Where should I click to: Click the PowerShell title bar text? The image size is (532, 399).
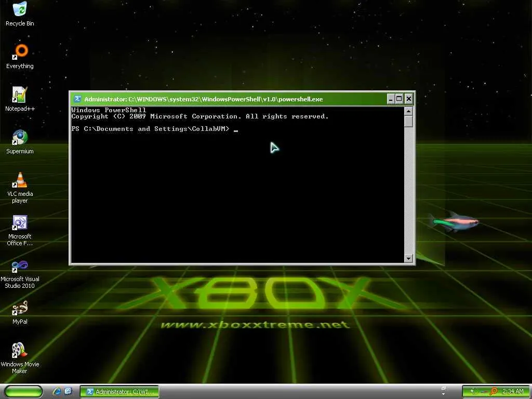(204, 99)
